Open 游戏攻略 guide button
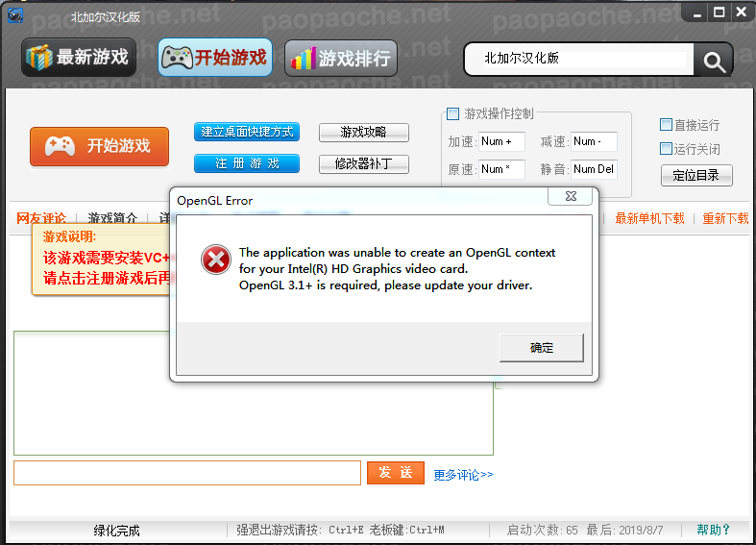The image size is (756, 545). pyautogui.click(x=363, y=132)
